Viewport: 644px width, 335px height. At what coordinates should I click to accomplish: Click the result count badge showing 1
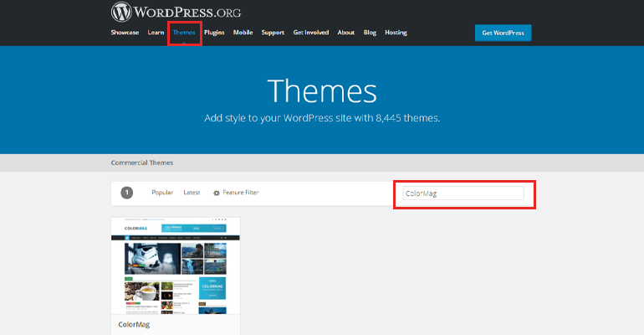tap(127, 193)
